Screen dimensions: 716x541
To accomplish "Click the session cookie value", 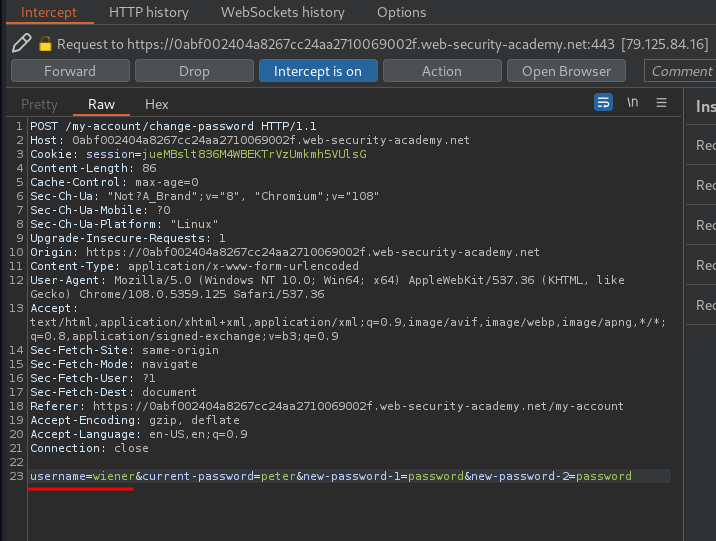I will [x=254, y=154].
